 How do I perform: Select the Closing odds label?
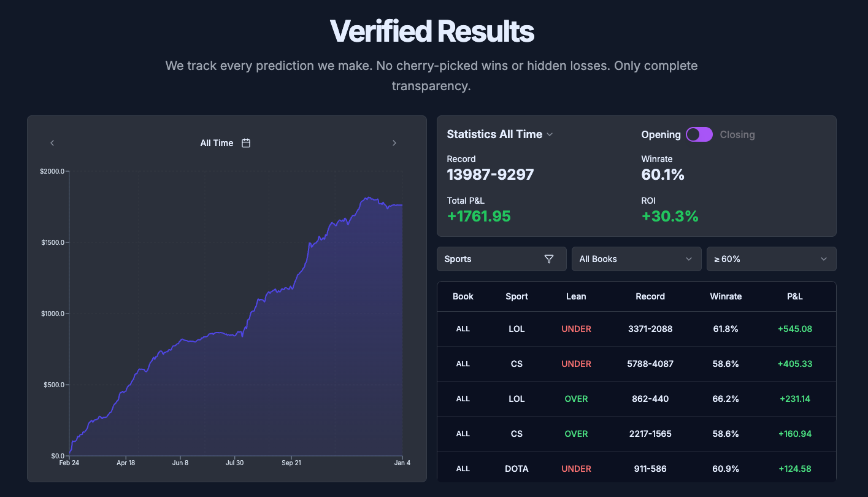tap(737, 134)
